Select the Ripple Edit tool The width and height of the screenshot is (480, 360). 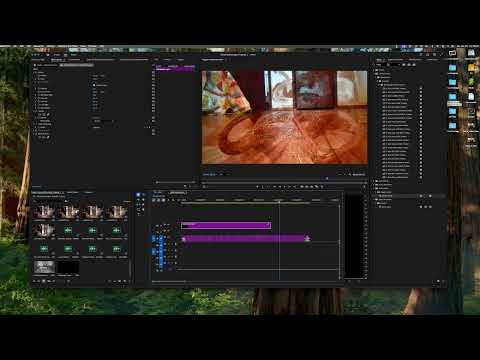click(138, 200)
